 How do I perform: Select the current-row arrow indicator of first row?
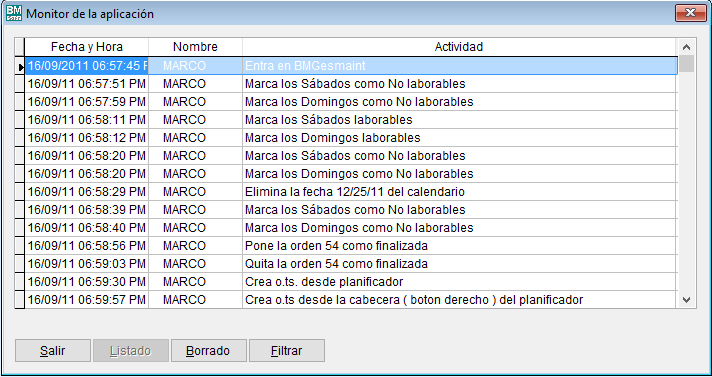click(20, 66)
